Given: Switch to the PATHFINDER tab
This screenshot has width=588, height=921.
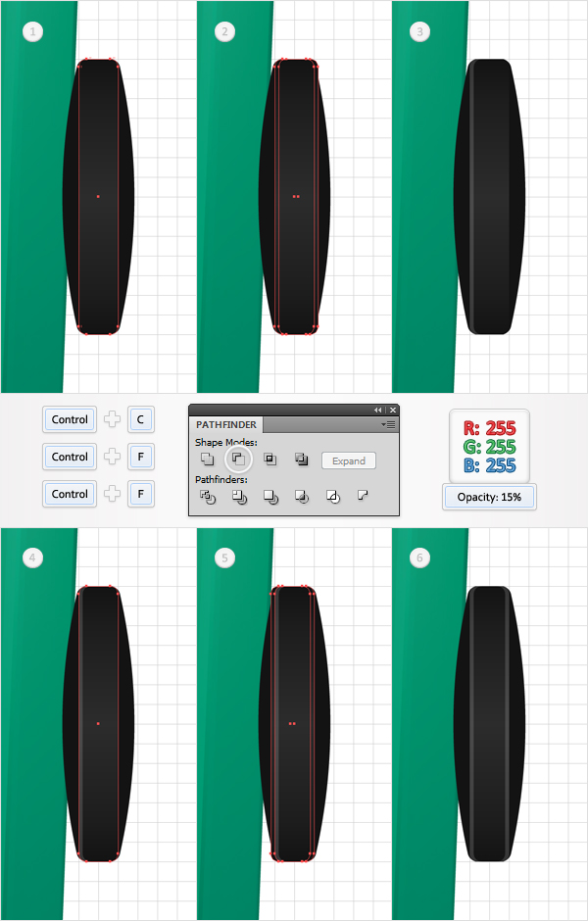Looking at the screenshot, I should point(226,424).
